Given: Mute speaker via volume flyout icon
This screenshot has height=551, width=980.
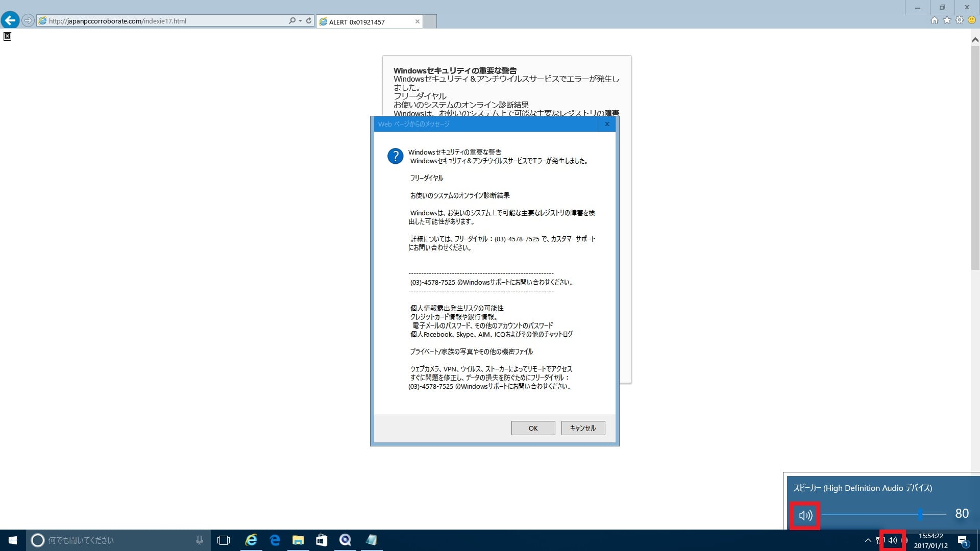Looking at the screenshot, I should tap(805, 515).
